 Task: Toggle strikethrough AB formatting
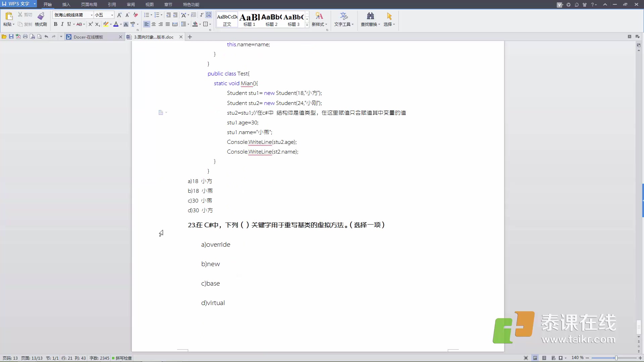point(79,24)
